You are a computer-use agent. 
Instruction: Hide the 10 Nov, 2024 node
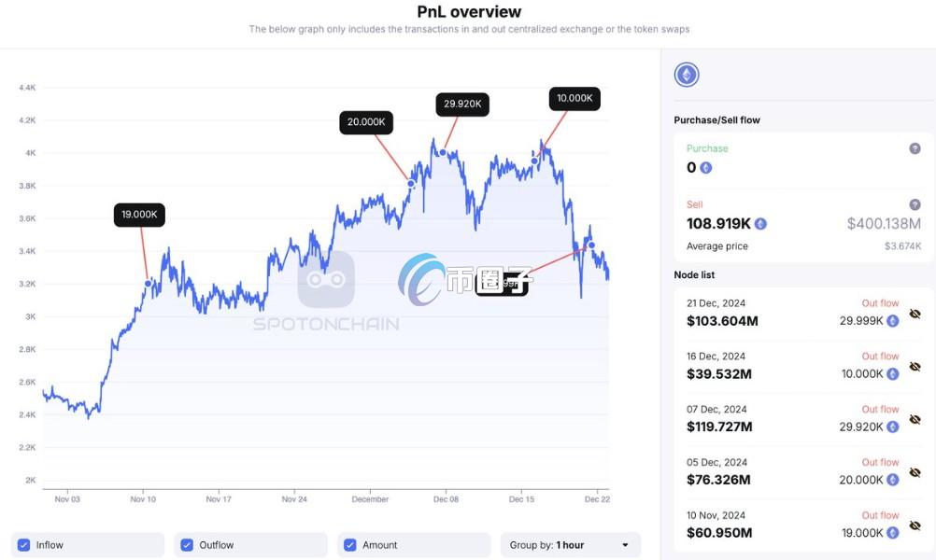[915, 526]
